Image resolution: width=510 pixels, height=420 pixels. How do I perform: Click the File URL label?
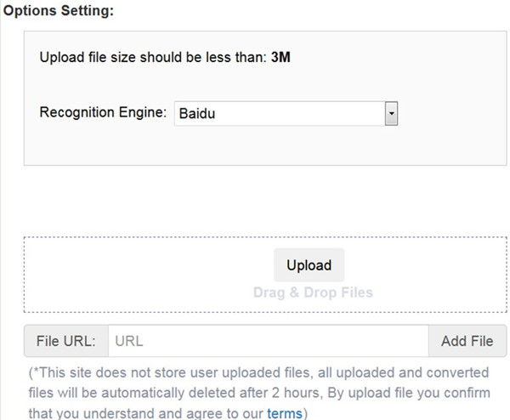tap(66, 342)
